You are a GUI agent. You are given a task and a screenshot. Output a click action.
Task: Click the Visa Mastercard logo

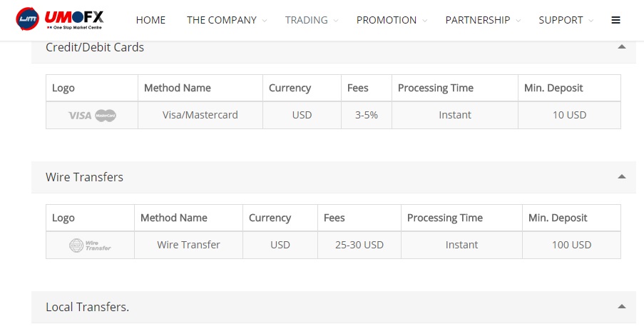click(x=92, y=116)
